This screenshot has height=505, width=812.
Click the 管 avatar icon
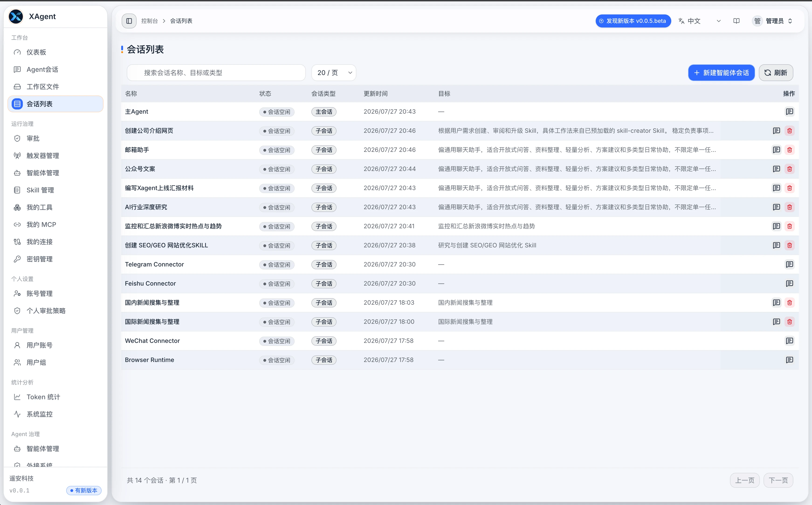point(757,21)
